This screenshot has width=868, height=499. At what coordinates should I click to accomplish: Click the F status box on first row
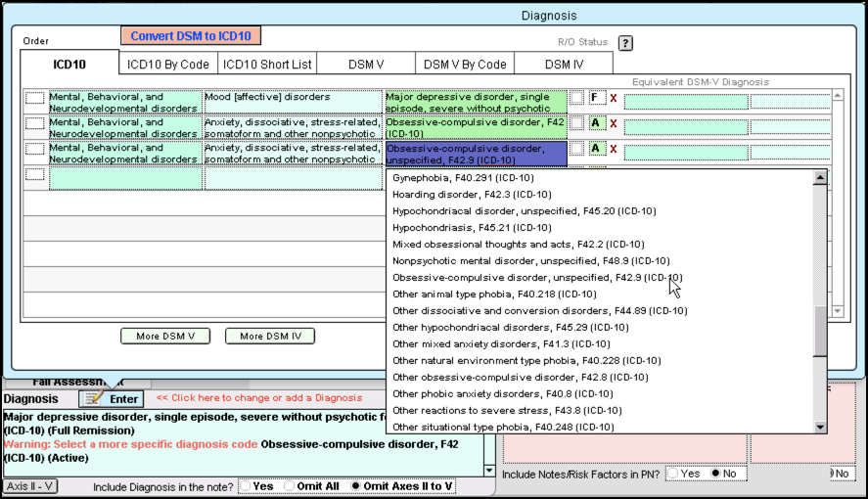[x=595, y=98]
